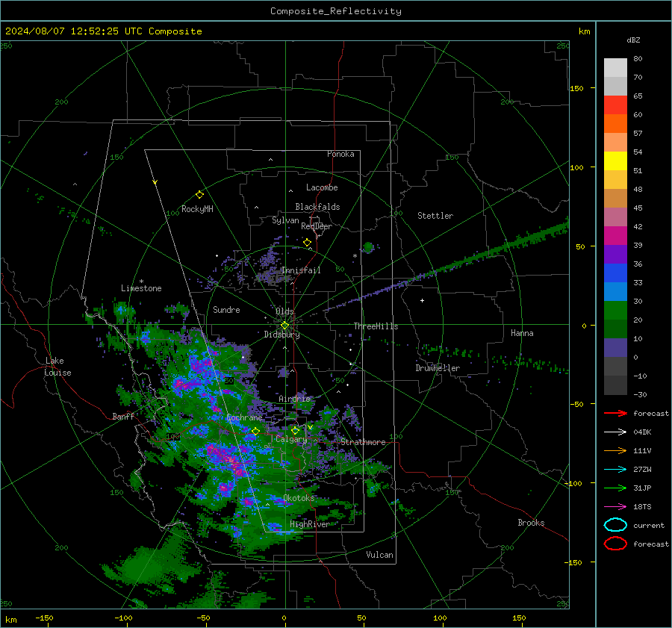672x628 pixels.
Task: Click the Blackfalds city label
Action: tap(317, 207)
